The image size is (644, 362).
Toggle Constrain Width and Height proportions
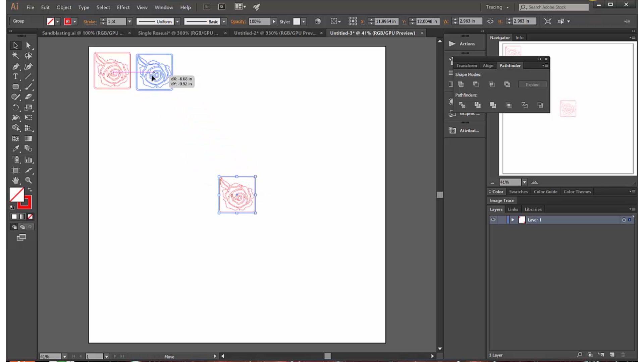(x=490, y=21)
